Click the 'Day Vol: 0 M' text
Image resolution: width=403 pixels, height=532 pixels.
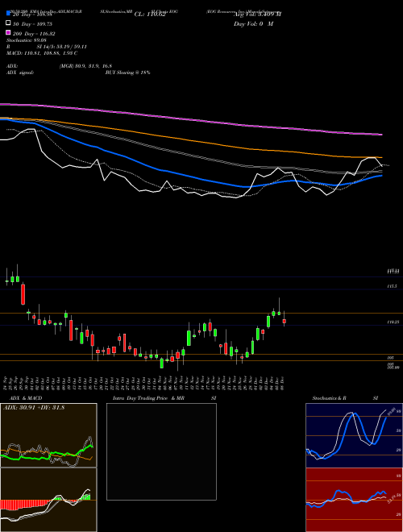click(253, 23)
